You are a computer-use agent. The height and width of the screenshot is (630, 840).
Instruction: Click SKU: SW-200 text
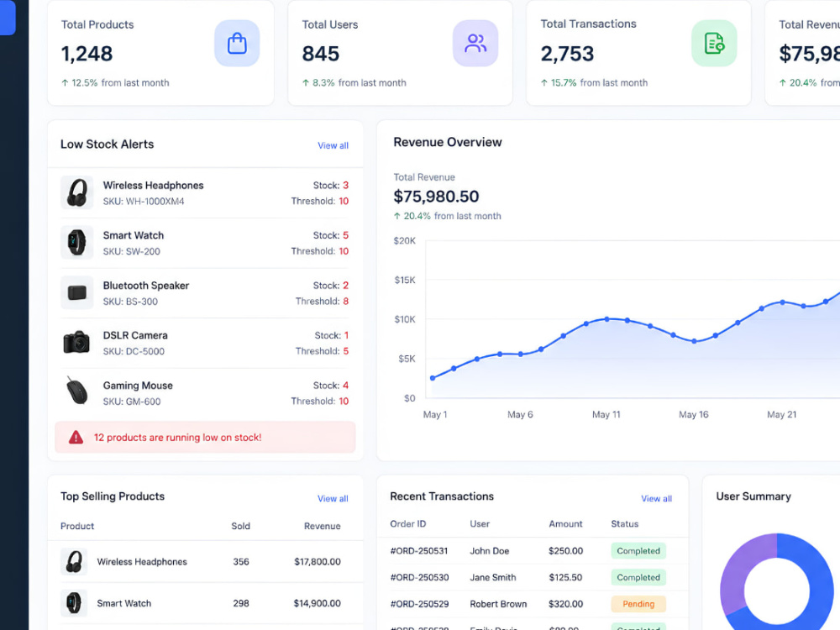(131, 251)
